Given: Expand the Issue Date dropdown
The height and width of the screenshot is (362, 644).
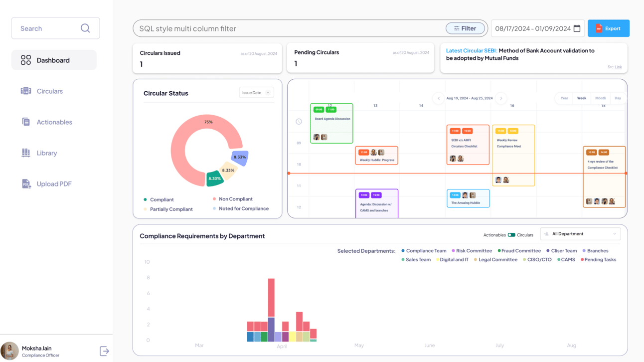Looking at the screenshot, I should pyautogui.click(x=256, y=93).
